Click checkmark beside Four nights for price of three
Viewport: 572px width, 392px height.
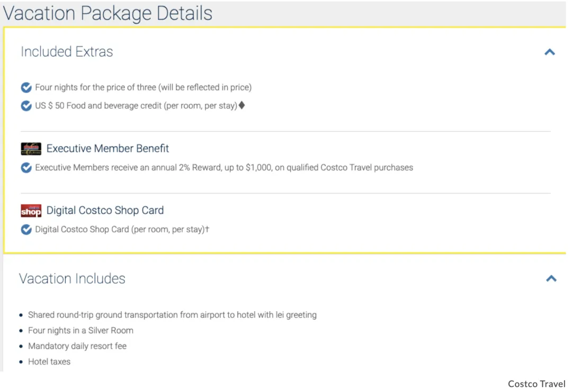pyautogui.click(x=26, y=87)
